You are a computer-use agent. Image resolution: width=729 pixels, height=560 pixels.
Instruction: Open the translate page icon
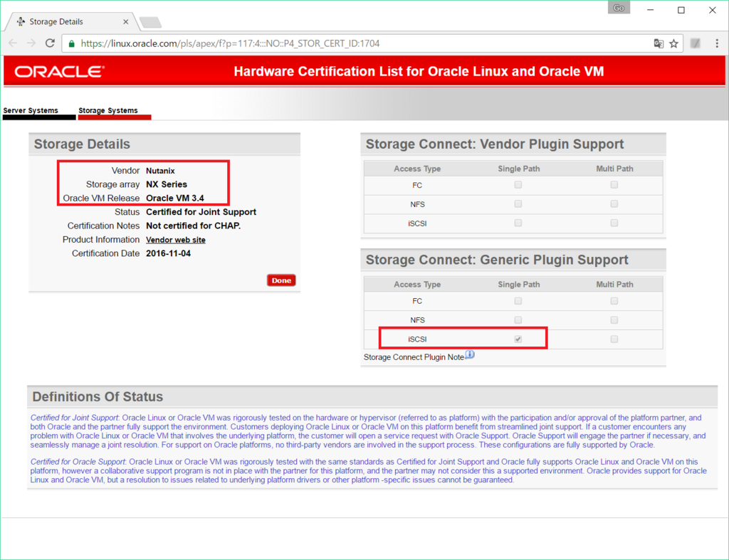point(659,43)
